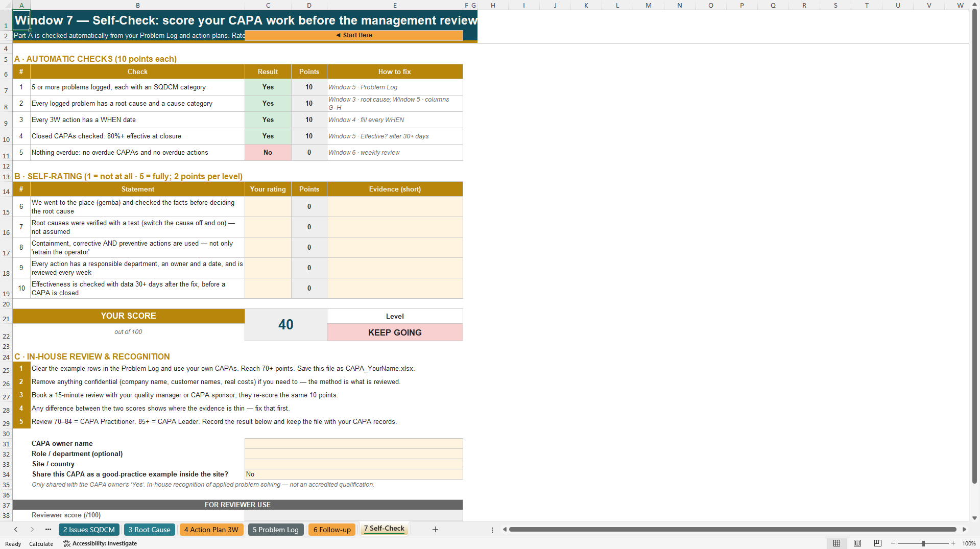
Task: Select the rating cell for statement 9
Action: pos(268,268)
